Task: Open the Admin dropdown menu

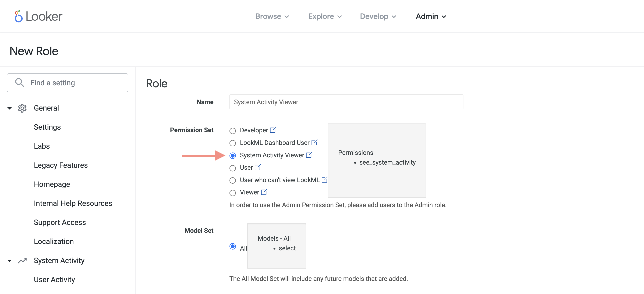Action: click(x=431, y=16)
